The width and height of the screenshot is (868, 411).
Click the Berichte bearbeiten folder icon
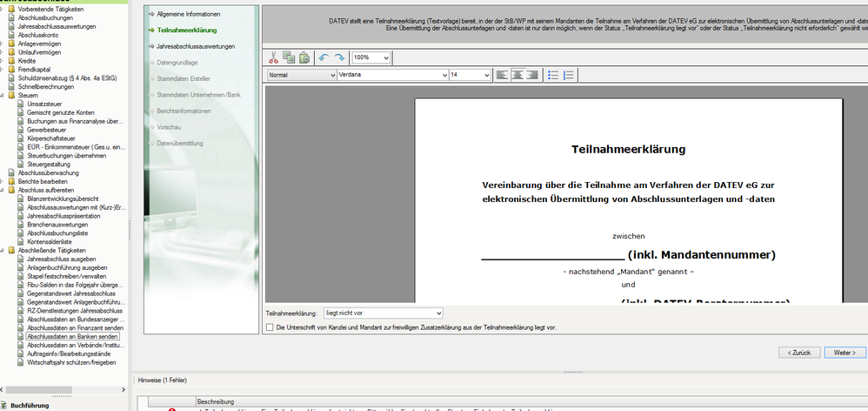(11, 181)
